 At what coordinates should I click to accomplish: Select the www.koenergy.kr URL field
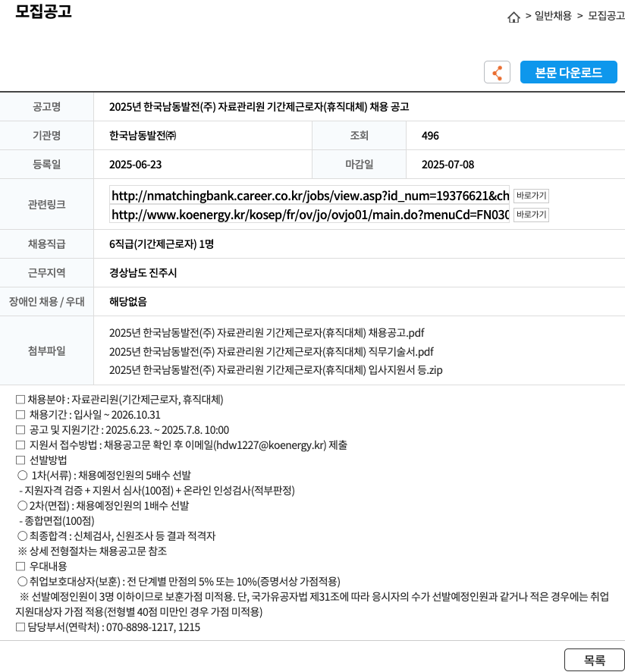309,215
